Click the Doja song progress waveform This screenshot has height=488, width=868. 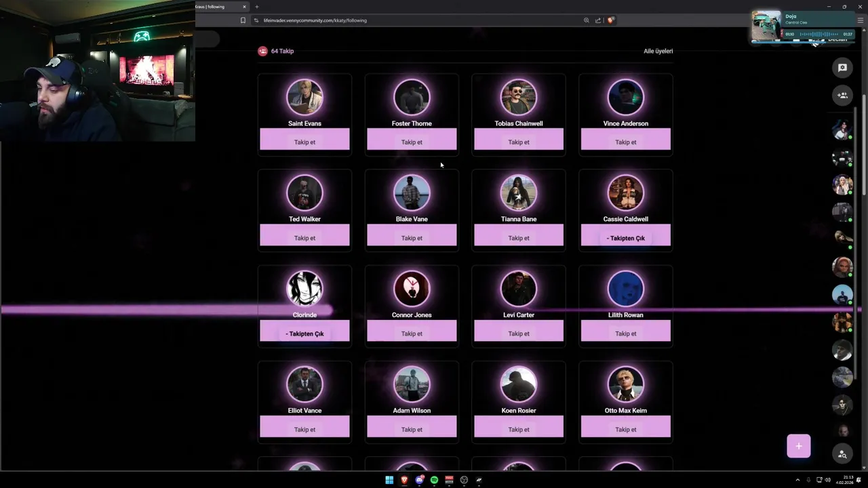818,34
